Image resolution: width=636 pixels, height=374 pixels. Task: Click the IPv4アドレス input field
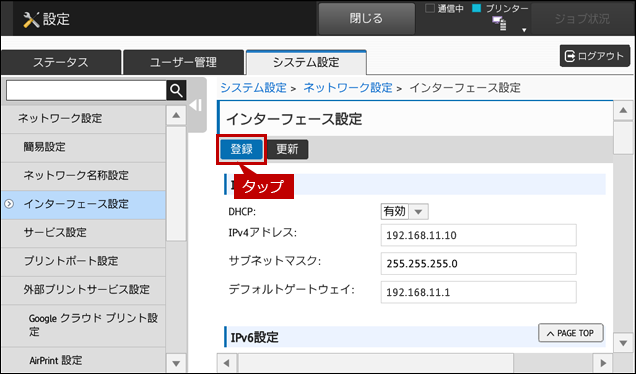(478, 235)
